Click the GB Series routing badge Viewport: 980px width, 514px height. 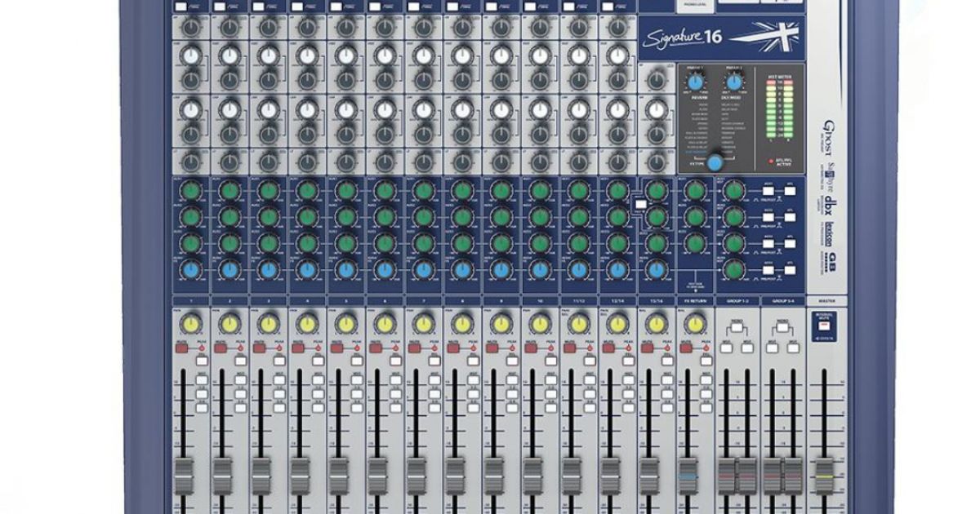click(830, 261)
